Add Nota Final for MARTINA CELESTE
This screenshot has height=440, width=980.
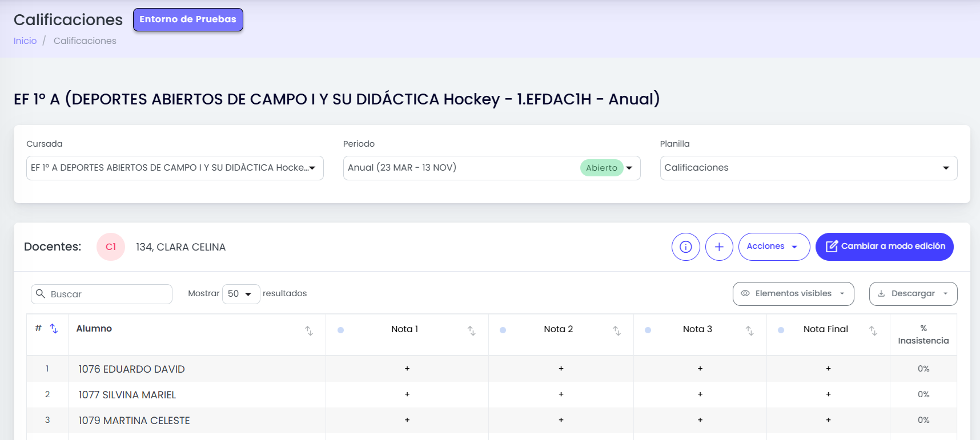pos(828,420)
